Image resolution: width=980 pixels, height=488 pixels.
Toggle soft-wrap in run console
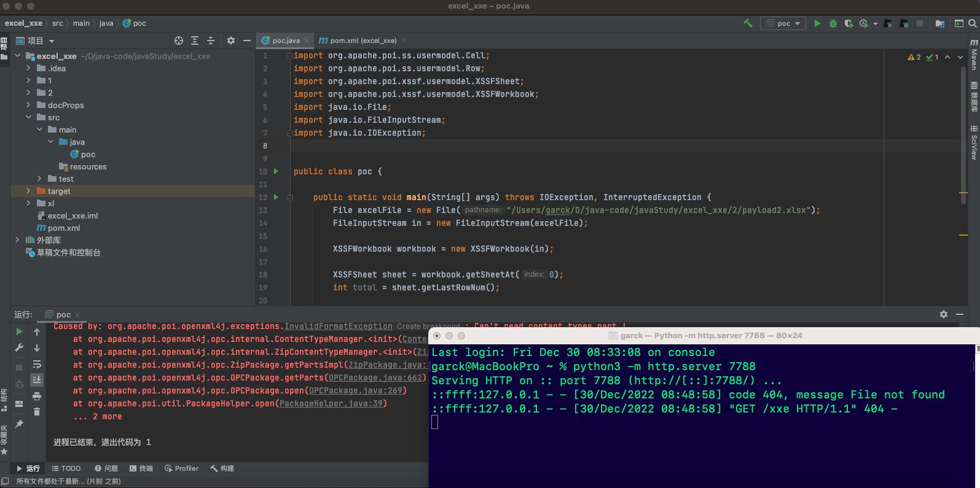37,364
